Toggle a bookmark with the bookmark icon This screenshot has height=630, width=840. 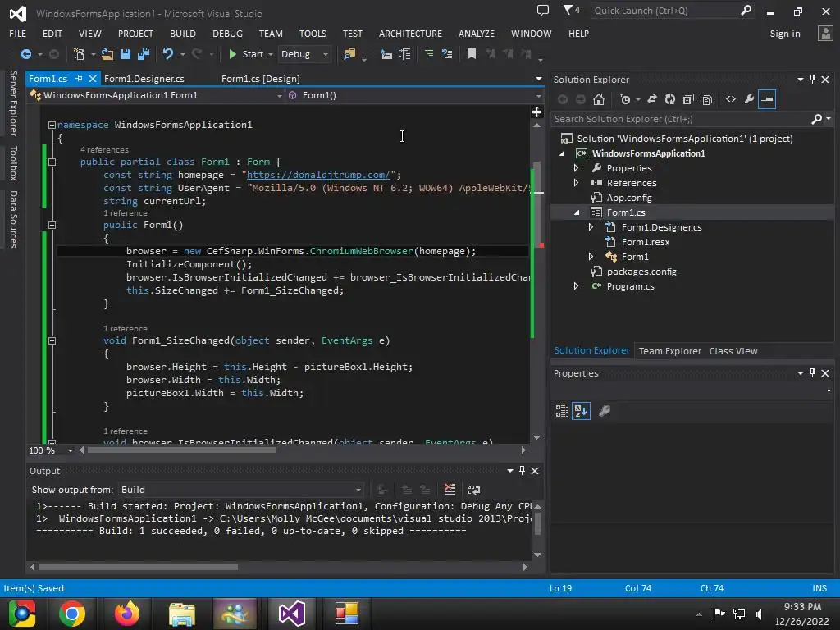(472, 54)
